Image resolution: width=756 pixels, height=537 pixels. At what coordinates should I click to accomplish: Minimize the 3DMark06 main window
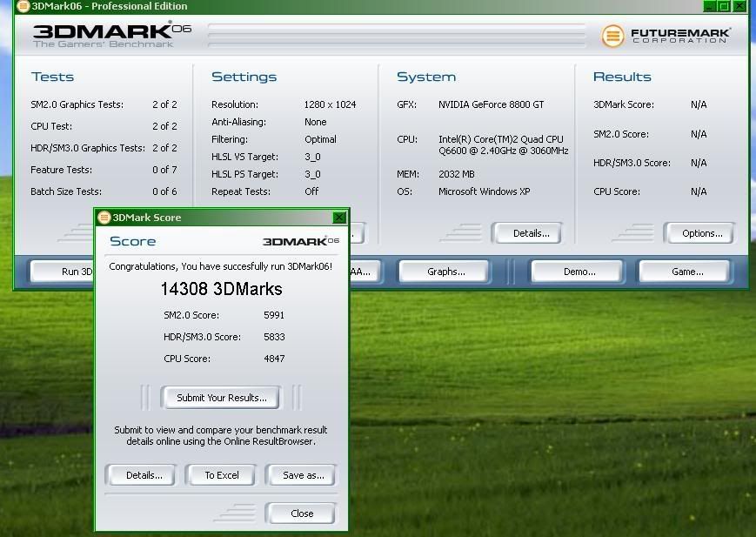710,6
